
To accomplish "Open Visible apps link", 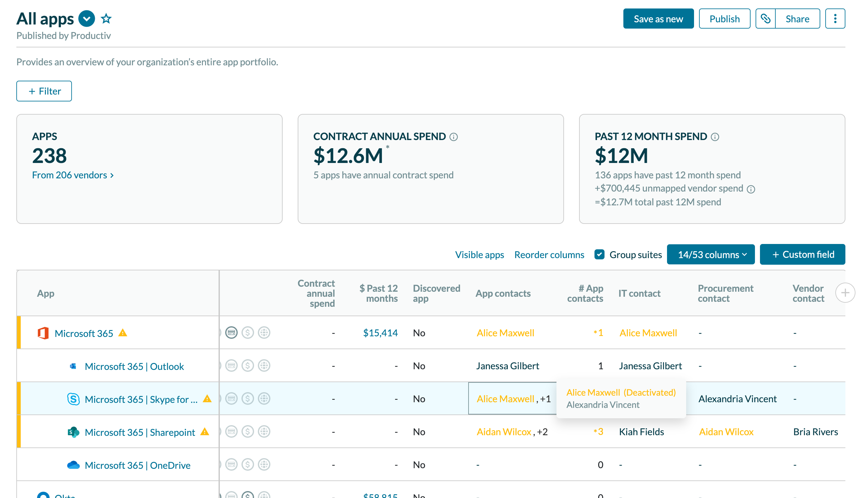I will 479,254.
